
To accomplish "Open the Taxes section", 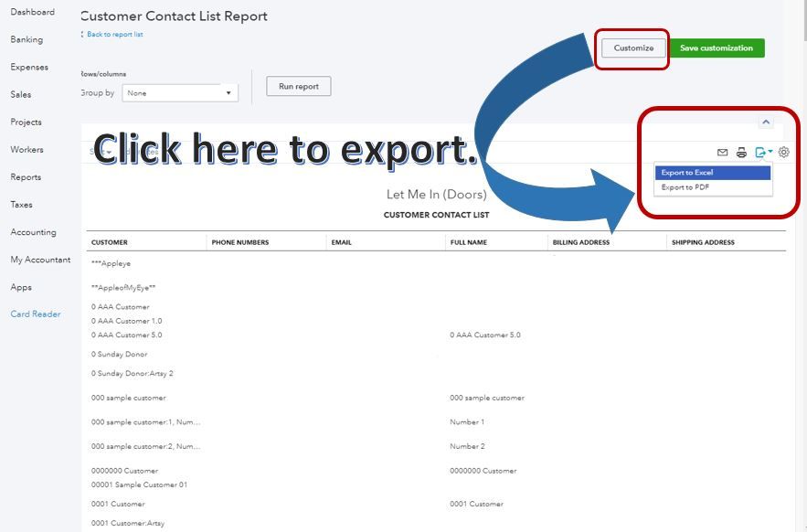I will [x=20, y=204].
